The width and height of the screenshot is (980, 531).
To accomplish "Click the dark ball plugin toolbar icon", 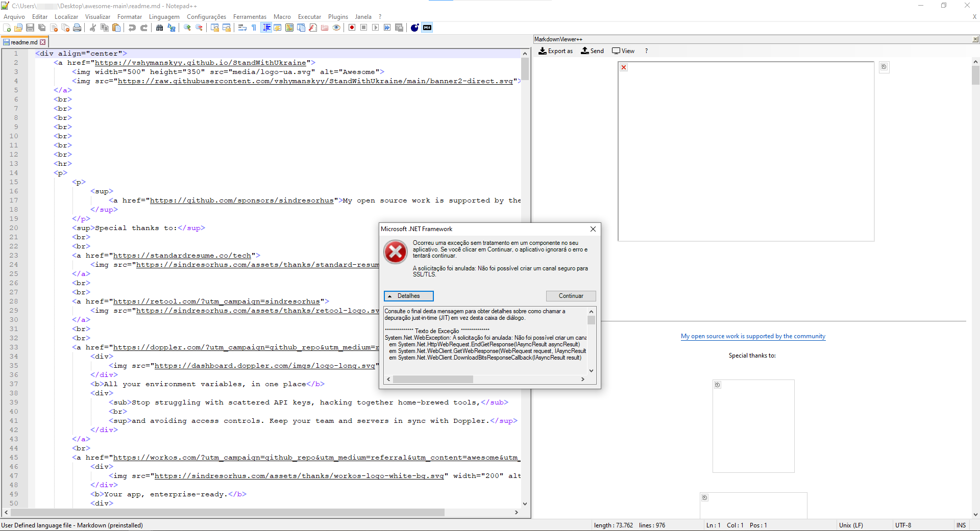I will coord(414,28).
